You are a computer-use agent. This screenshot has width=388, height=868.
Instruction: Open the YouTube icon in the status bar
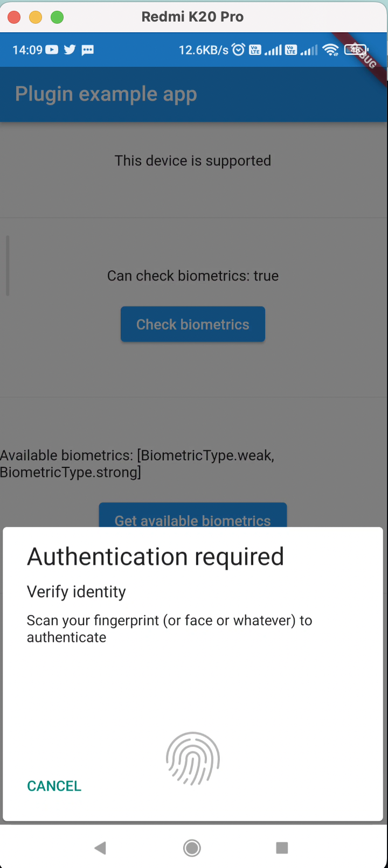tap(51, 50)
